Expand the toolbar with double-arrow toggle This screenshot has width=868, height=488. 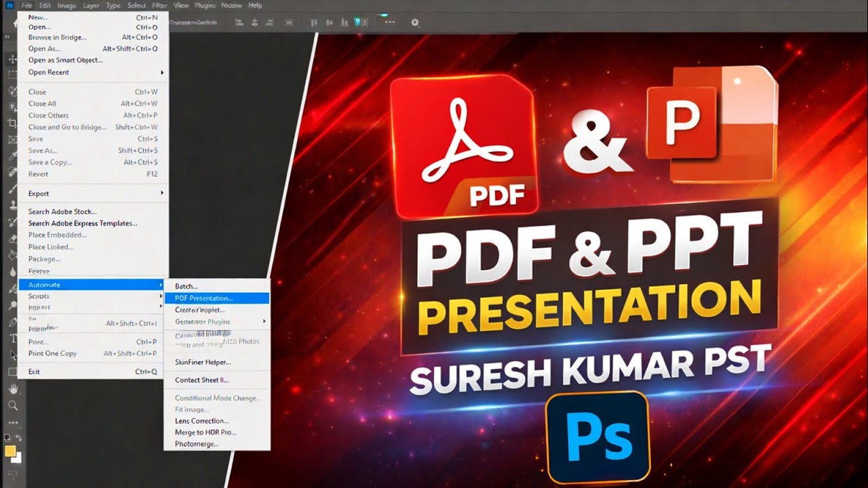pyautogui.click(x=7, y=37)
